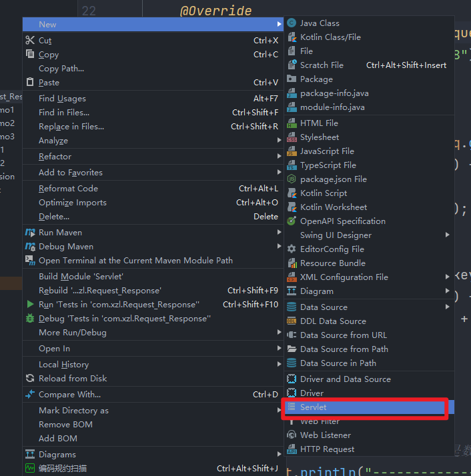Expand the Data Source submenu arrow
The image size is (471, 476).
pyautogui.click(x=447, y=307)
